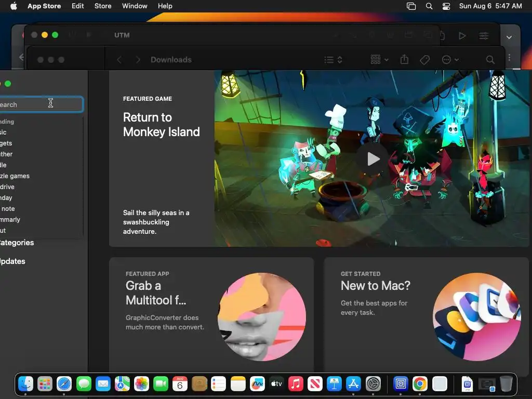Select the Updates sidebar item
Image resolution: width=532 pixels, height=399 pixels.
pyautogui.click(x=12, y=261)
